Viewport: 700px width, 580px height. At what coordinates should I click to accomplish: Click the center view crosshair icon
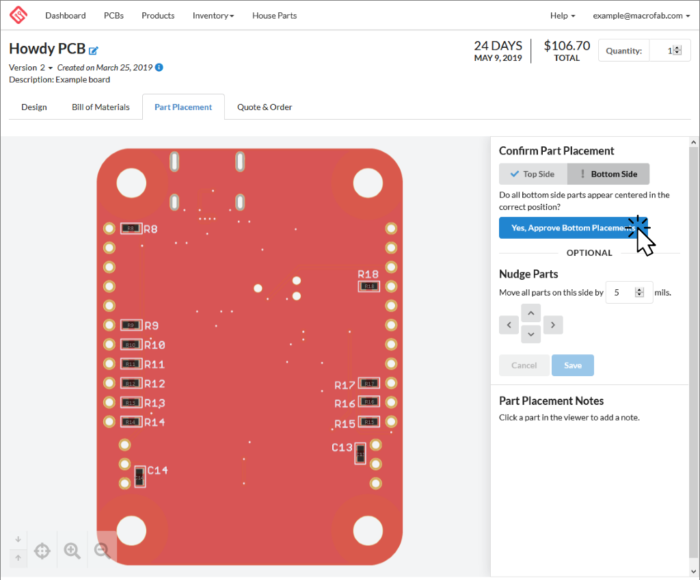(x=42, y=550)
